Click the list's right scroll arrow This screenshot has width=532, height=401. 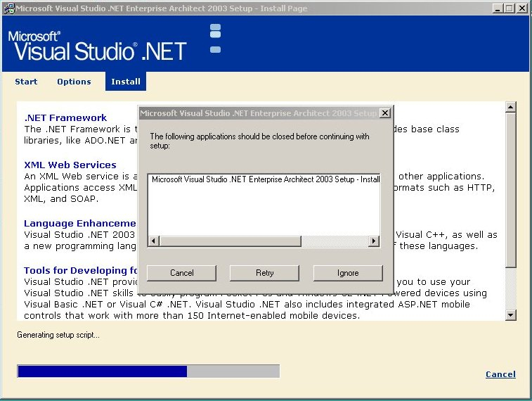click(374, 241)
